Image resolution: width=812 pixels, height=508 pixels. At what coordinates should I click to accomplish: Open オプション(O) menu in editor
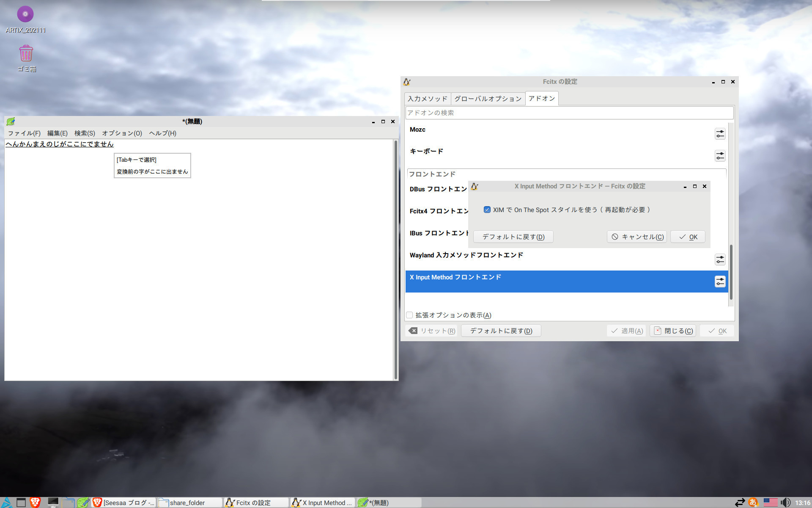(122, 133)
